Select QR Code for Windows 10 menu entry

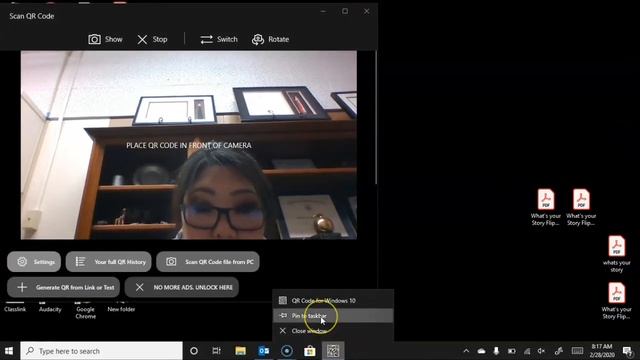[x=333, y=300]
